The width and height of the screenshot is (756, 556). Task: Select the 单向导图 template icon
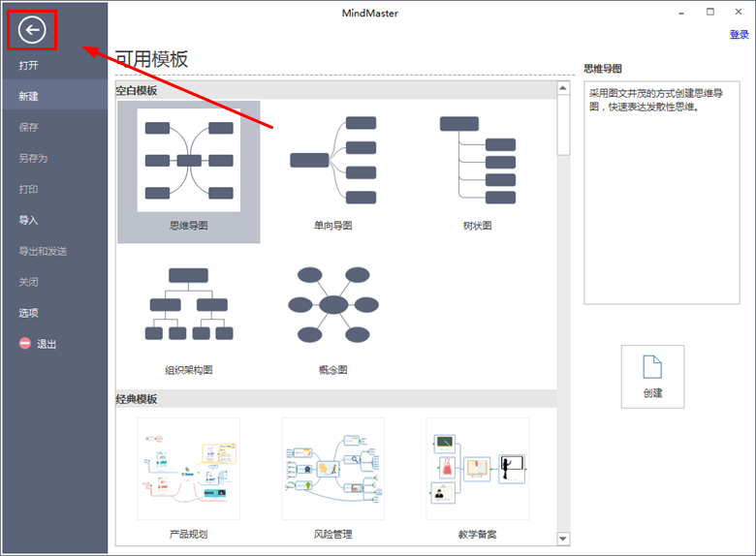333,160
